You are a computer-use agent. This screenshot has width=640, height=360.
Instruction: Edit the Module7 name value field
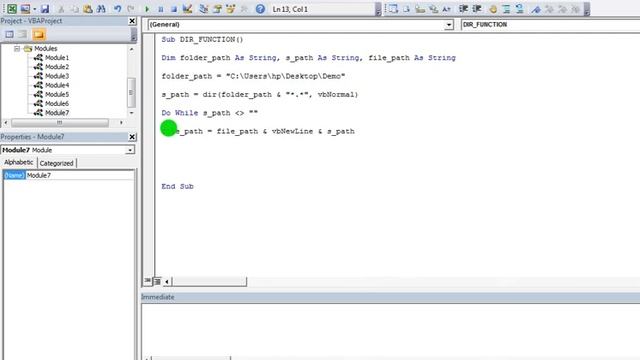tap(80, 175)
